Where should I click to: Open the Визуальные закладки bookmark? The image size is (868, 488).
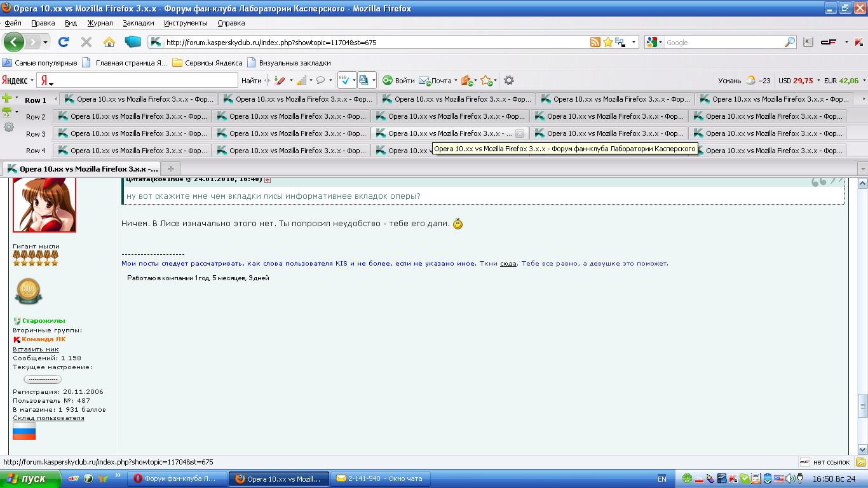(x=289, y=63)
